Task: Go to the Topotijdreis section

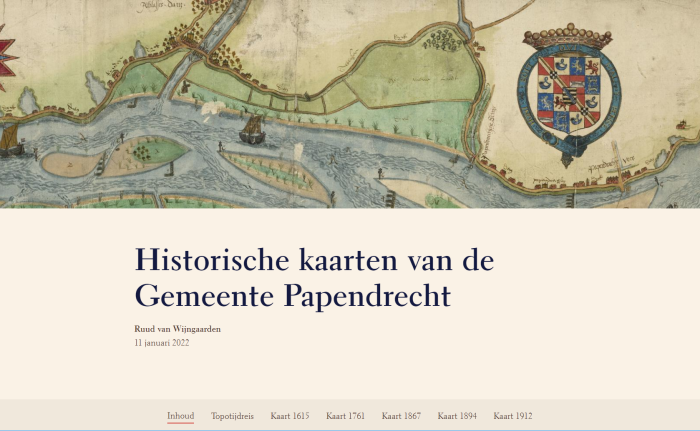Action: tap(232, 415)
